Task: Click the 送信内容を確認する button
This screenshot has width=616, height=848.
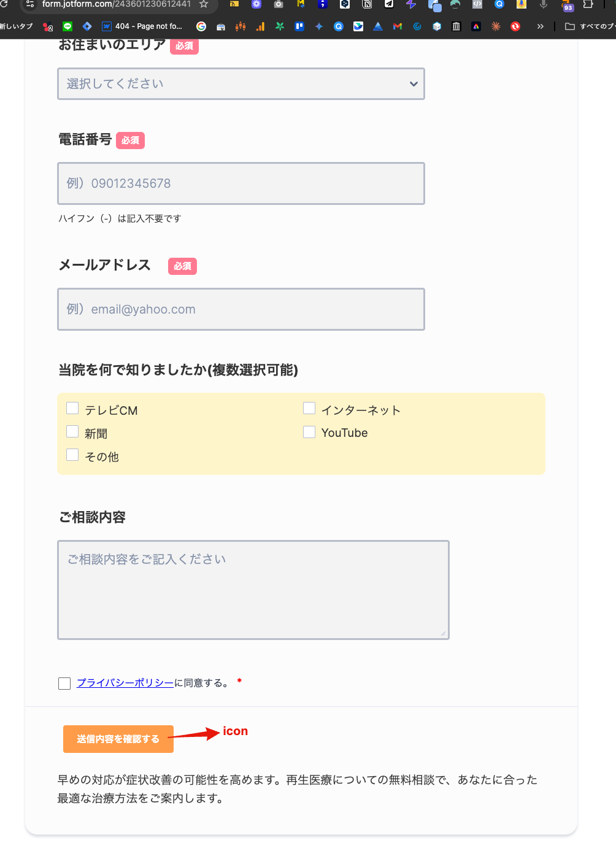Action: tap(118, 739)
